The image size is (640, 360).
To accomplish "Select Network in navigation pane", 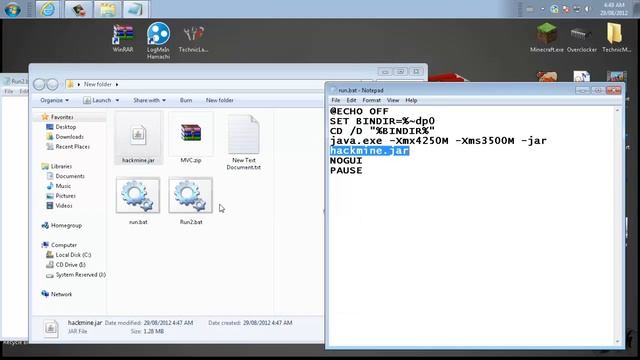I will click(x=61, y=294).
